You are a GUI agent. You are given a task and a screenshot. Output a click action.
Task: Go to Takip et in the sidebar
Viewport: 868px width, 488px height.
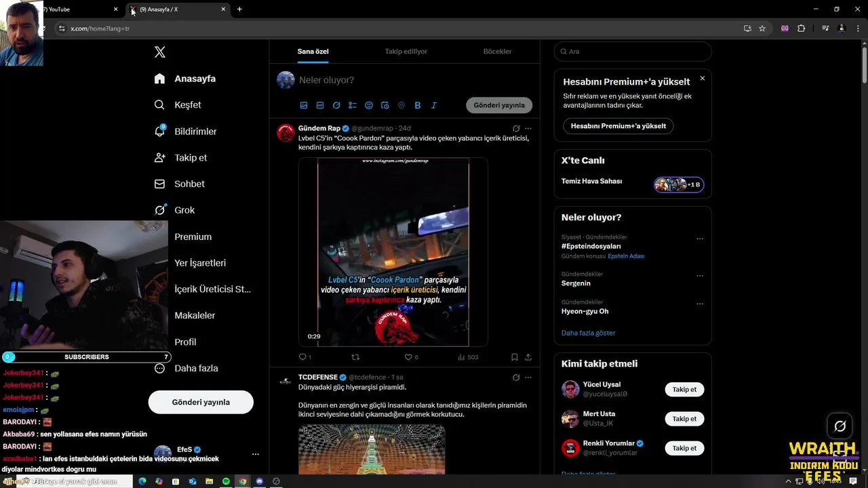[x=180, y=158]
